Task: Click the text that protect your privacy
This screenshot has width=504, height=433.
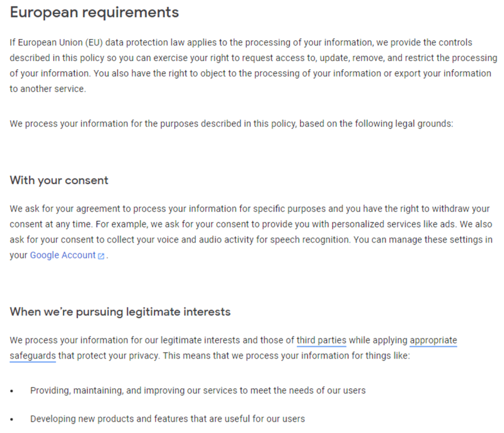Action: (108, 356)
